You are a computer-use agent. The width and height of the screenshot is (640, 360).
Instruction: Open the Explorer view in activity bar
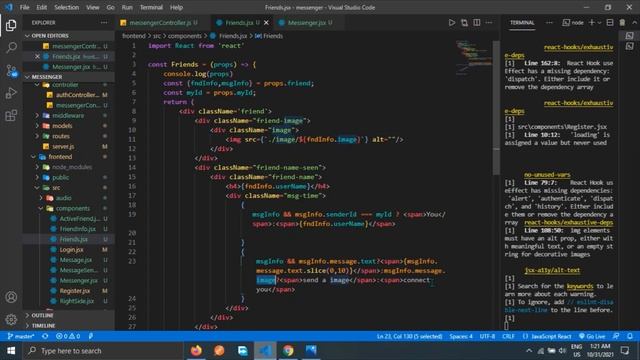point(11,25)
